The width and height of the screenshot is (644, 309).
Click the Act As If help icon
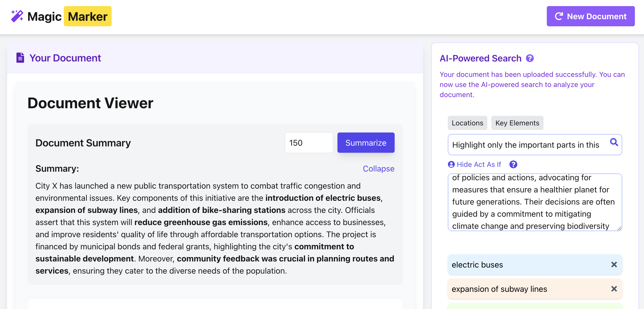pyautogui.click(x=513, y=164)
